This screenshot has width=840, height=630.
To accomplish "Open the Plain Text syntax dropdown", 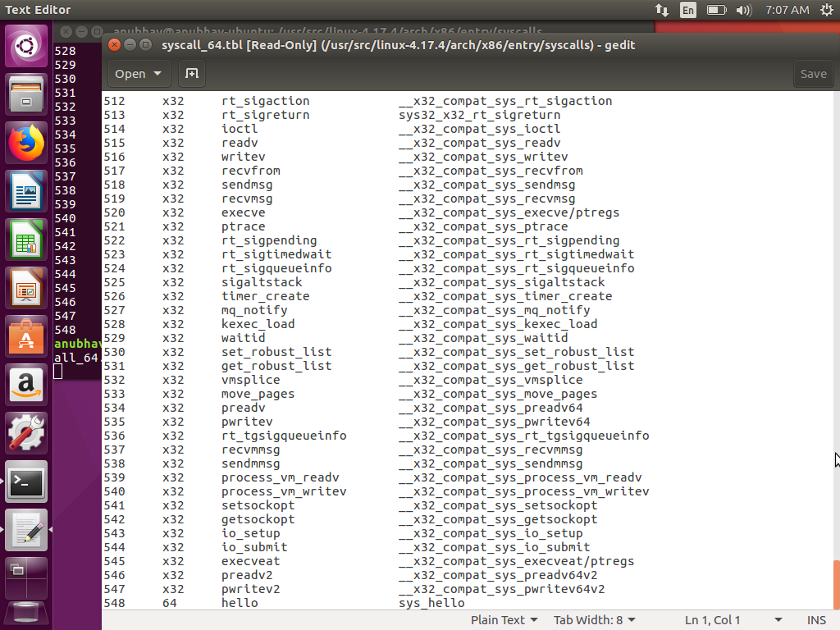I will pos(503,620).
